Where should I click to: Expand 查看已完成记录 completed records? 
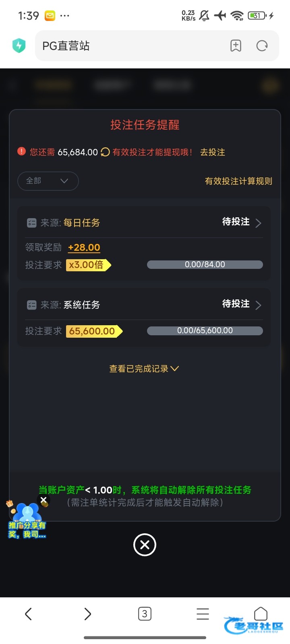[144, 369]
